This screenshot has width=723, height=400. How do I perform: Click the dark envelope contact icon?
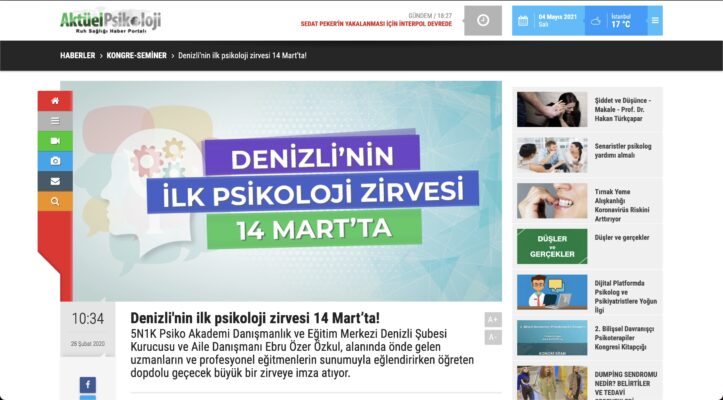(x=55, y=181)
